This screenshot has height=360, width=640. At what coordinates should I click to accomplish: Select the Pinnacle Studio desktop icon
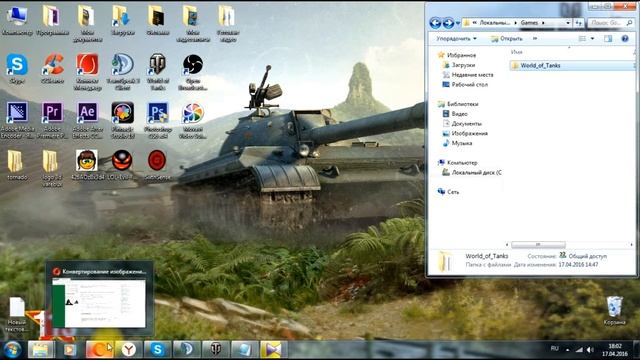[x=122, y=120]
